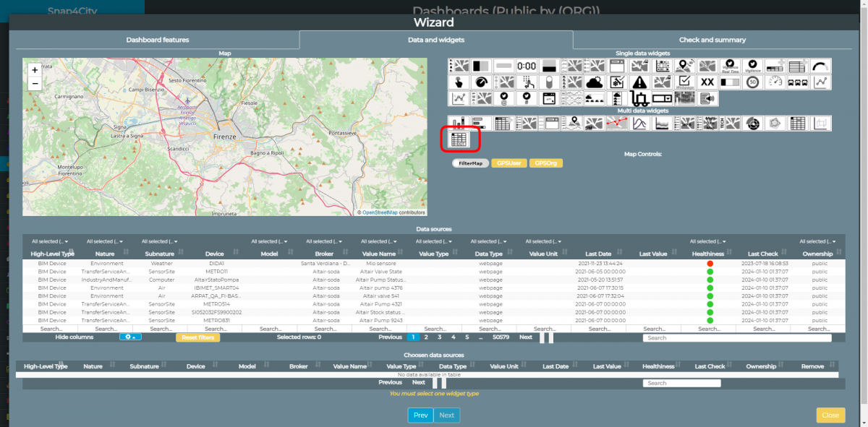Image resolution: width=868 pixels, height=427 pixels.
Task: Click the map zoom in plus button
Action: pos(35,70)
